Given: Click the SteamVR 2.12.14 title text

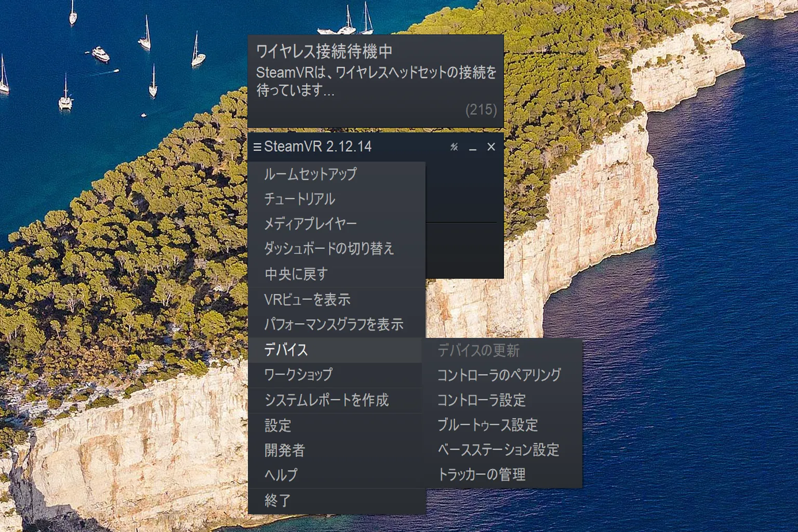Looking at the screenshot, I should [317, 147].
